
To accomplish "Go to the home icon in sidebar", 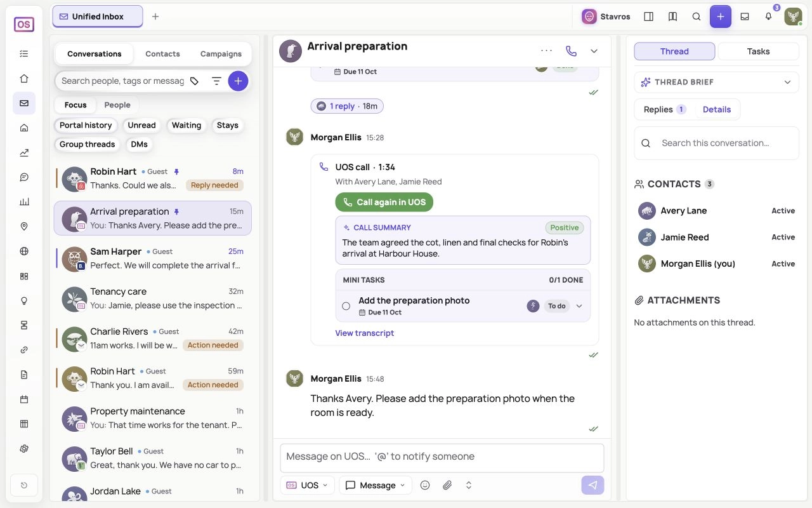I will click(x=24, y=79).
